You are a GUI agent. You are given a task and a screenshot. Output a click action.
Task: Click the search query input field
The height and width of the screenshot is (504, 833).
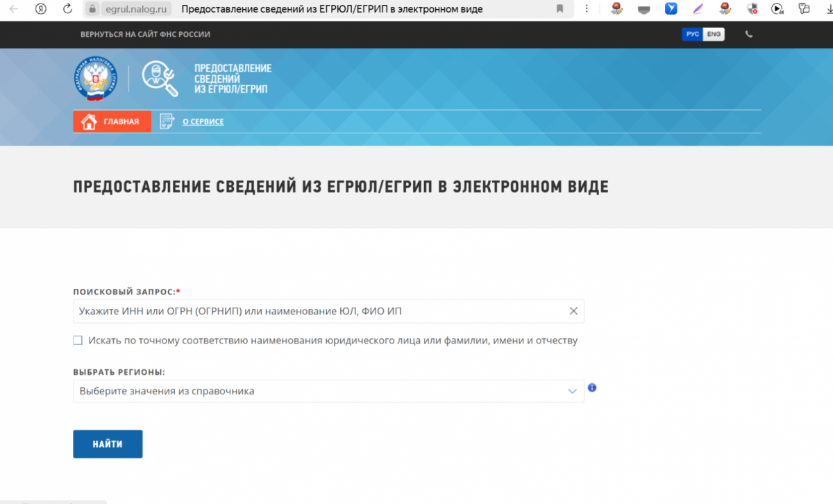[x=319, y=312]
